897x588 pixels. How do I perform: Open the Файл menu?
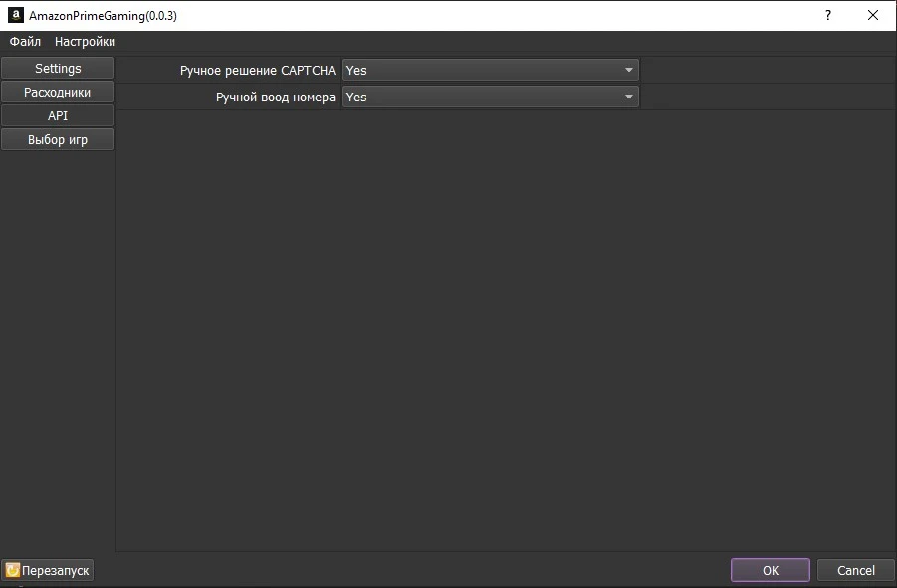(25, 42)
